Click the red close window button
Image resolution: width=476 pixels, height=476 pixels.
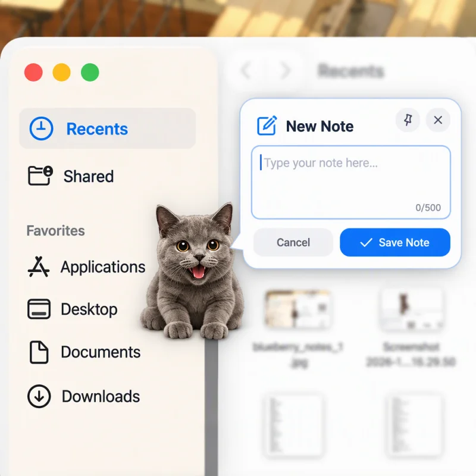click(x=33, y=72)
